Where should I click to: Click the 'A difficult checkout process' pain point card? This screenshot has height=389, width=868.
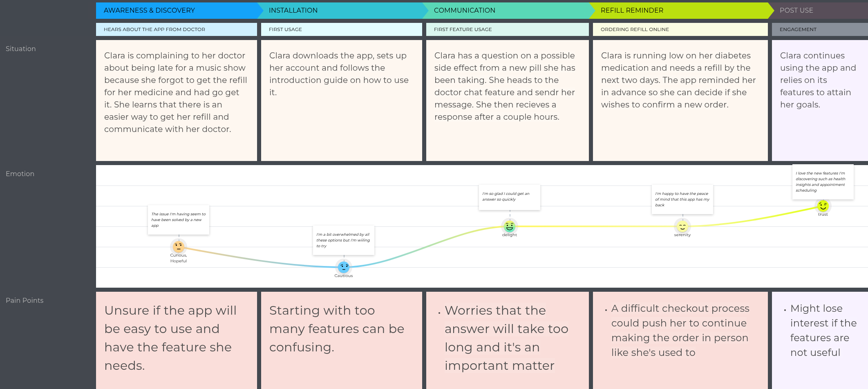pos(680,340)
